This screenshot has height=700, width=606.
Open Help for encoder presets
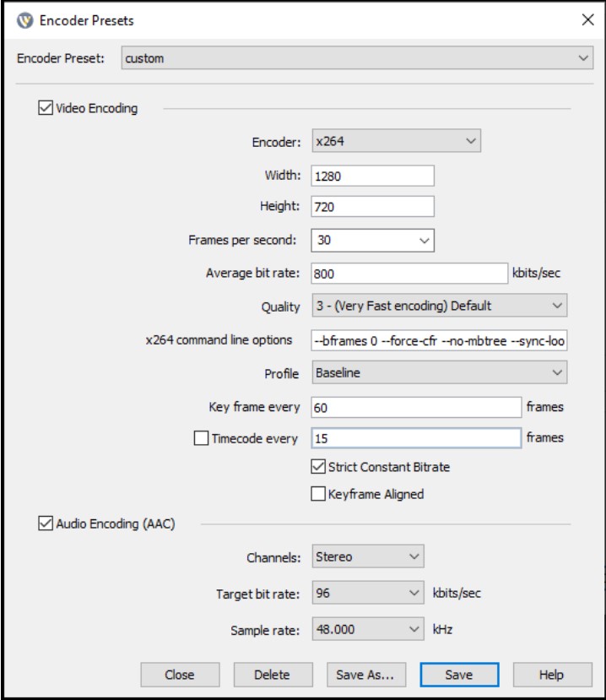pyautogui.click(x=551, y=675)
